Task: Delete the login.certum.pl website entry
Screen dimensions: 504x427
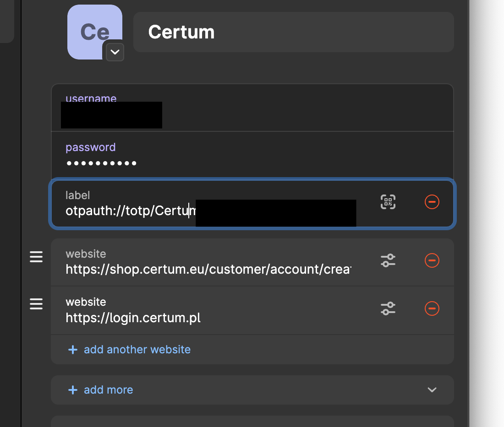Action: click(x=432, y=308)
